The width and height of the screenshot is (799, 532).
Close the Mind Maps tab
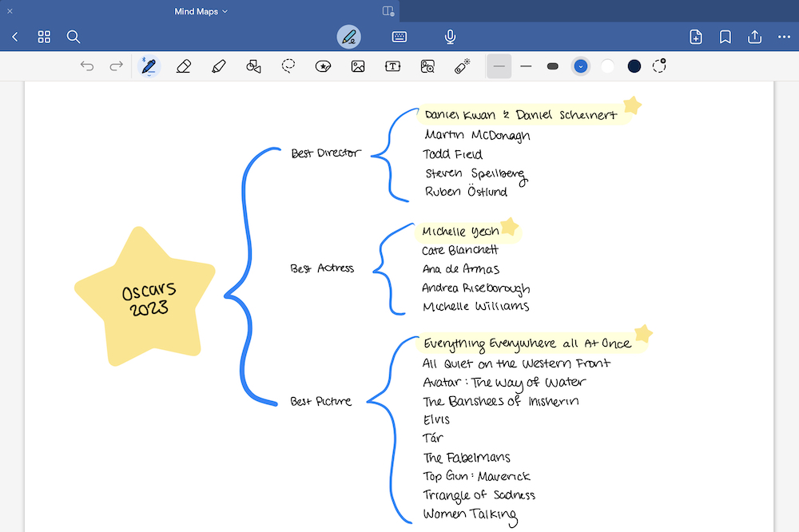(x=10, y=11)
